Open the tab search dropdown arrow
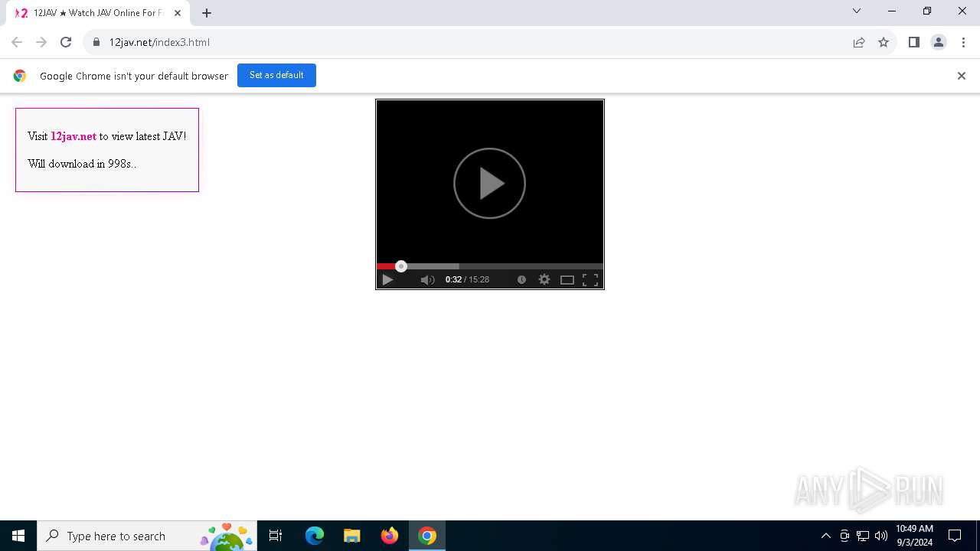The image size is (980, 551). coord(857,11)
